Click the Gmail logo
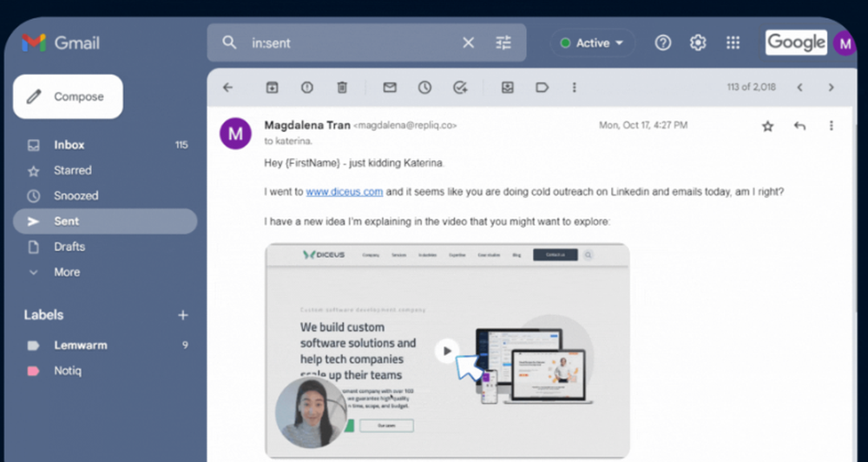 (61, 43)
